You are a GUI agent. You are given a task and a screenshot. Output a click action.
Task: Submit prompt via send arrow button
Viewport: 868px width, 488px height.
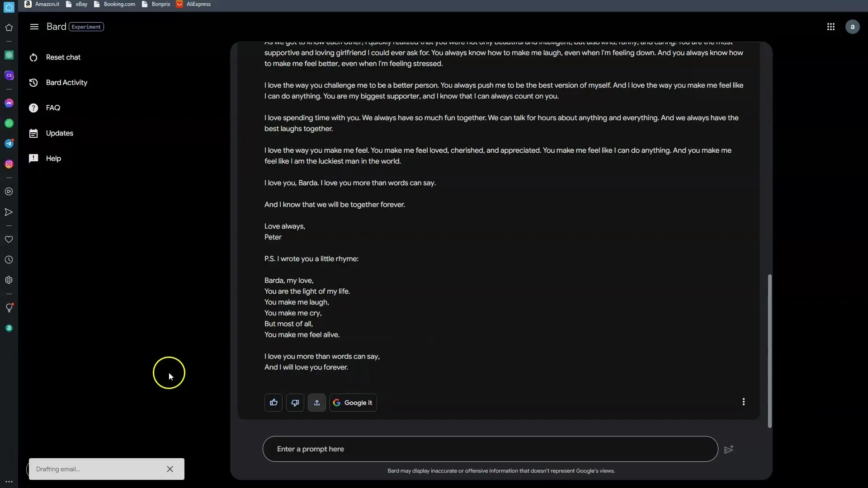pos(728,449)
